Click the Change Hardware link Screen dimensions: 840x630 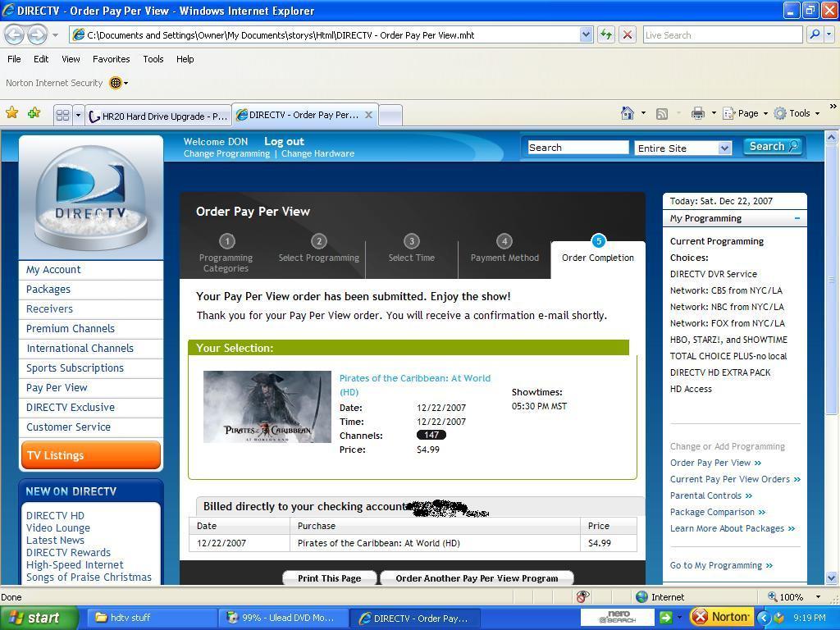(x=317, y=153)
